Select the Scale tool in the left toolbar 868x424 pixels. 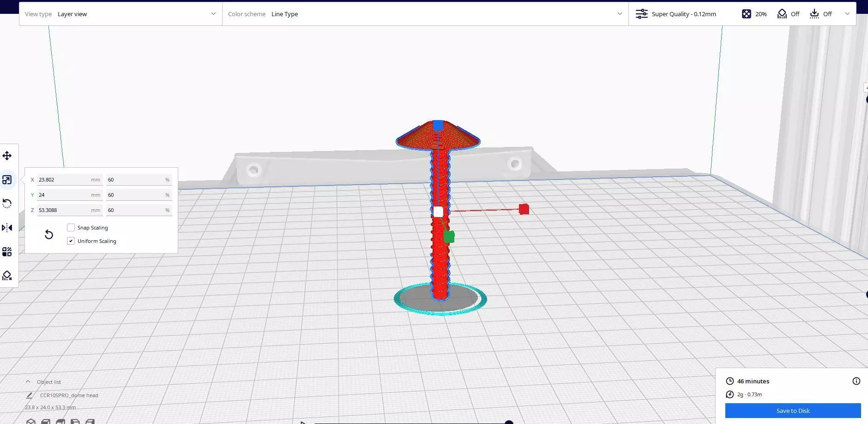[7, 180]
